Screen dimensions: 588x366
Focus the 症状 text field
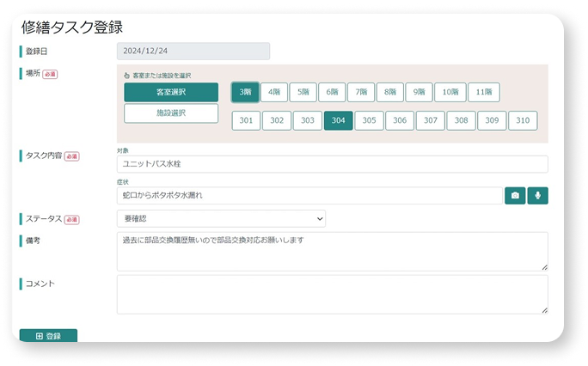click(x=309, y=196)
